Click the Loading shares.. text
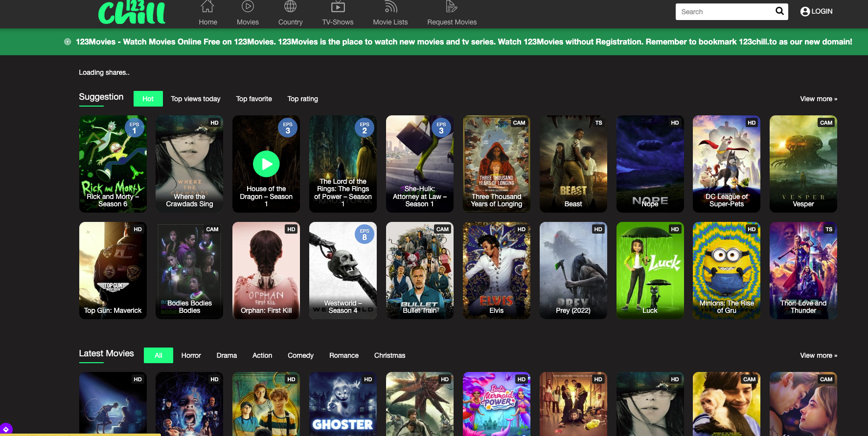The height and width of the screenshot is (436, 868). (x=104, y=72)
